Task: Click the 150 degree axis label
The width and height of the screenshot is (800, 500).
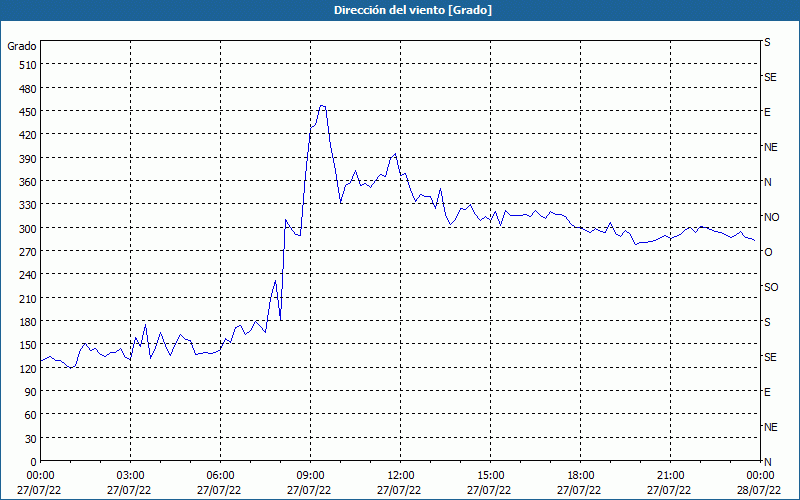Action: (29, 345)
